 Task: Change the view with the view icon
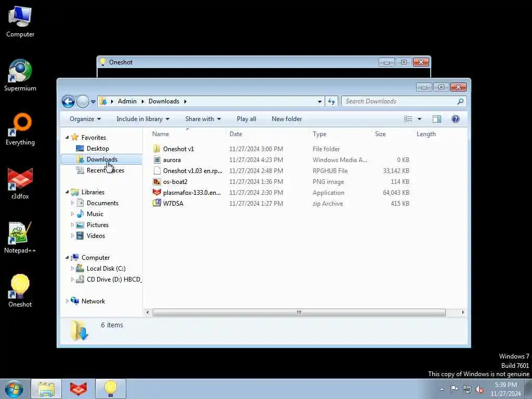[x=408, y=119]
